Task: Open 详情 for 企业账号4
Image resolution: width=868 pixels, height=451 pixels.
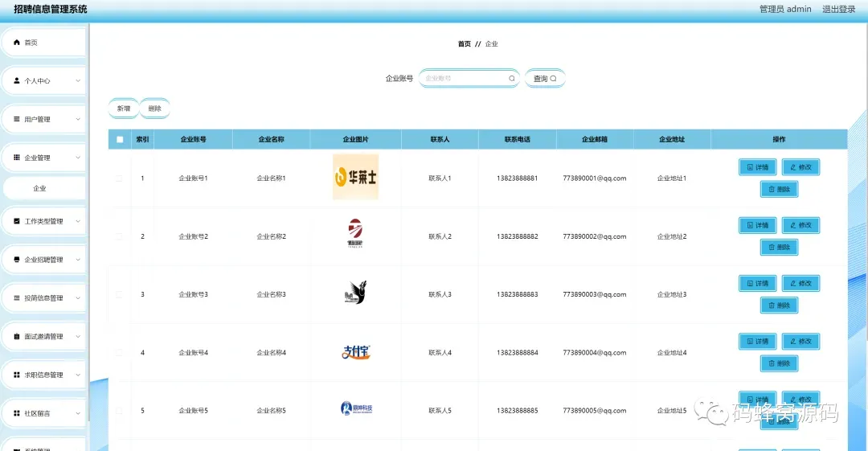Action: tap(757, 342)
